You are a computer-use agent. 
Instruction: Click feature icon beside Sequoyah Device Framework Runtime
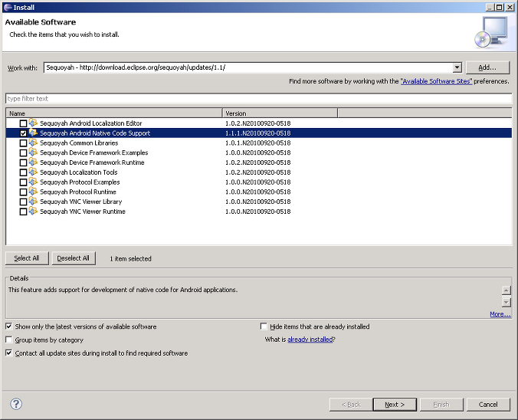point(33,162)
